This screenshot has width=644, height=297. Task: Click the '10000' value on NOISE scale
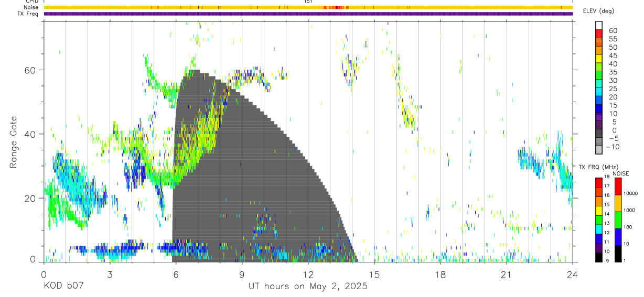coord(631,193)
